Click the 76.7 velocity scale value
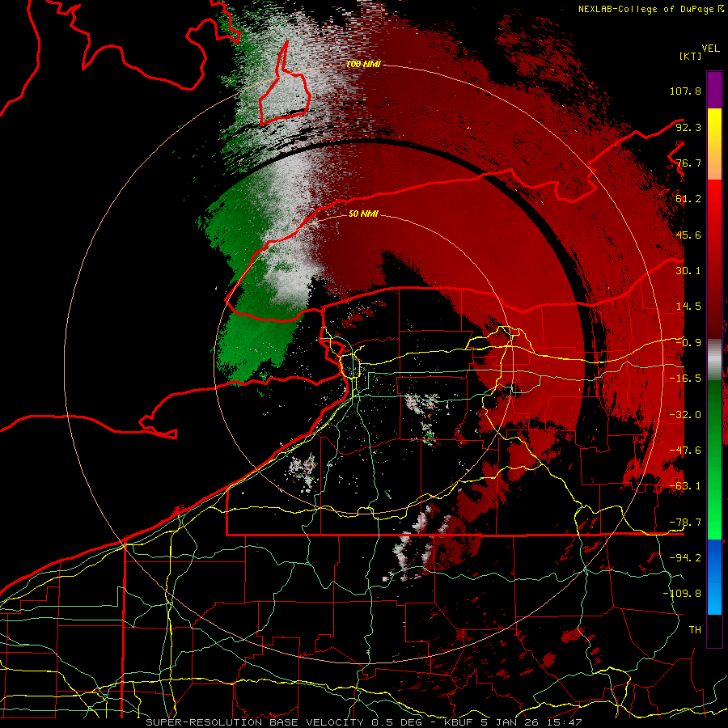This screenshot has width=728, height=728. pyautogui.click(x=688, y=163)
